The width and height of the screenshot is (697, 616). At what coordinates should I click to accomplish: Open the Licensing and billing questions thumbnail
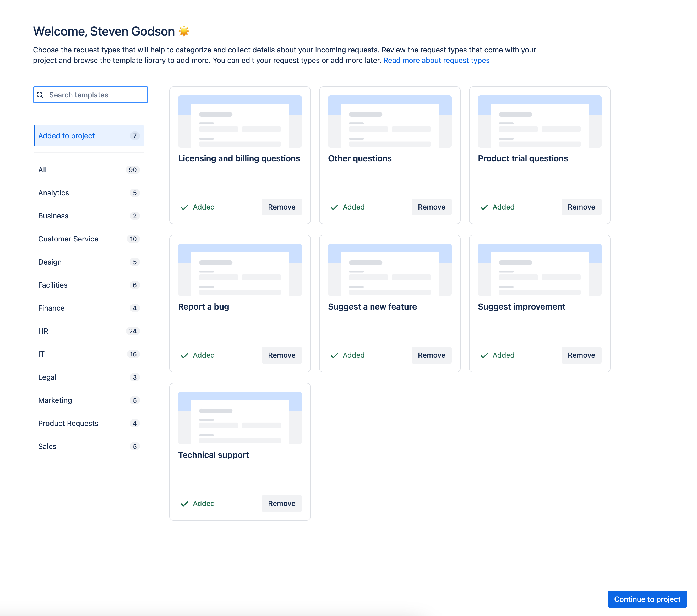pos(240,121)
